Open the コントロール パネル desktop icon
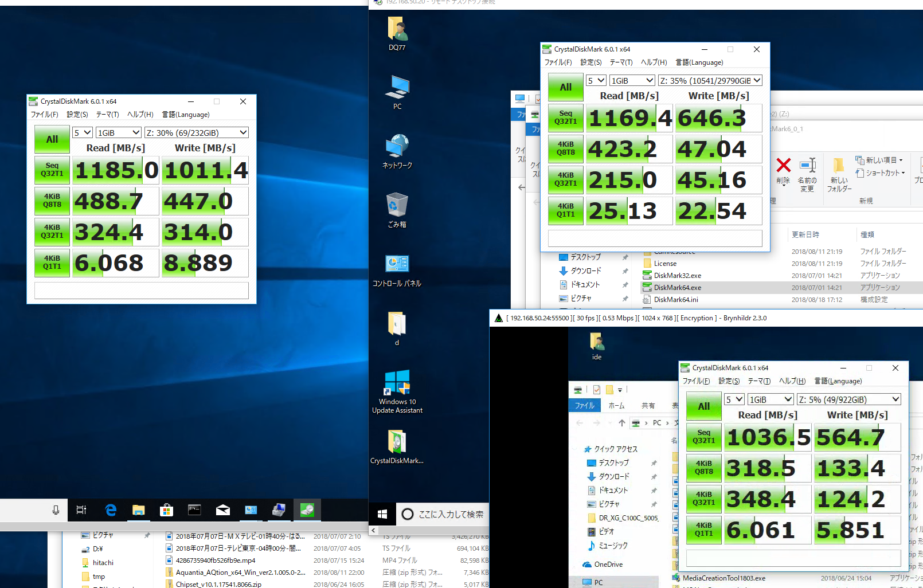The image size is (923, 588). pos(397,271)
